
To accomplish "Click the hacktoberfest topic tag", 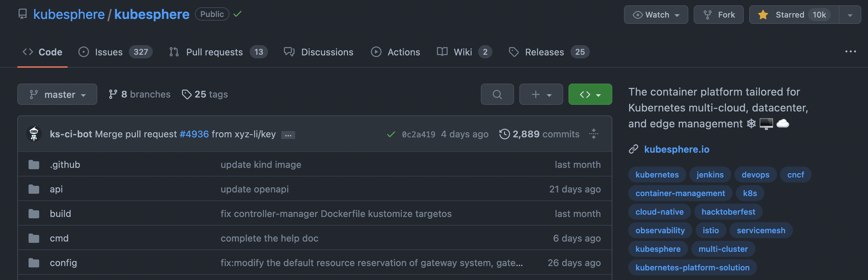I will point(728,212).
